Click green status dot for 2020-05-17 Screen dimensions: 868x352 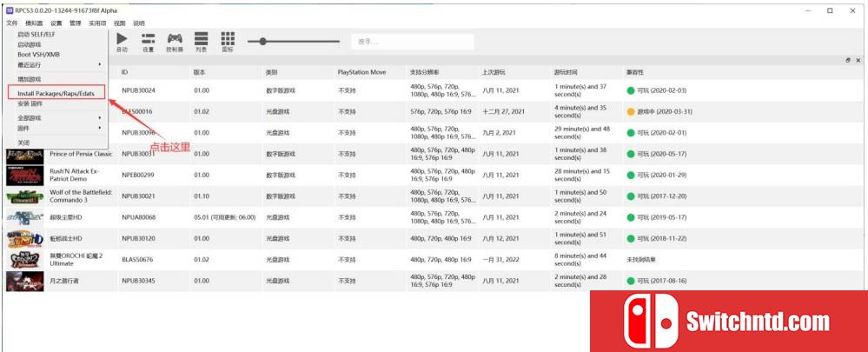pyautogui.click(x=631, y=154)
